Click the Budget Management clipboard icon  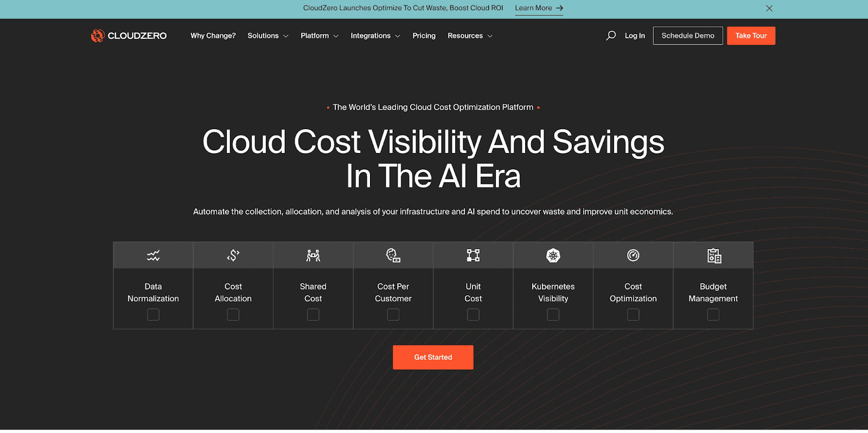coord(714,255)
